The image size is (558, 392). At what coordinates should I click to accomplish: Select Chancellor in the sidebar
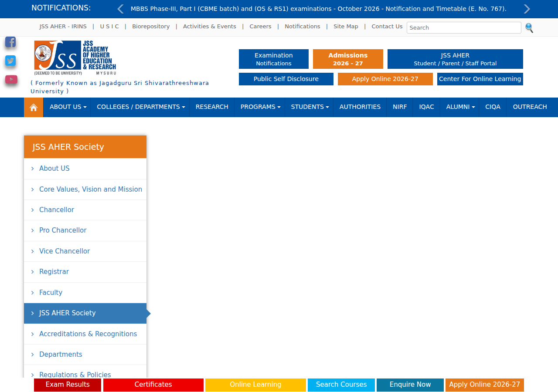pos(85,210)
